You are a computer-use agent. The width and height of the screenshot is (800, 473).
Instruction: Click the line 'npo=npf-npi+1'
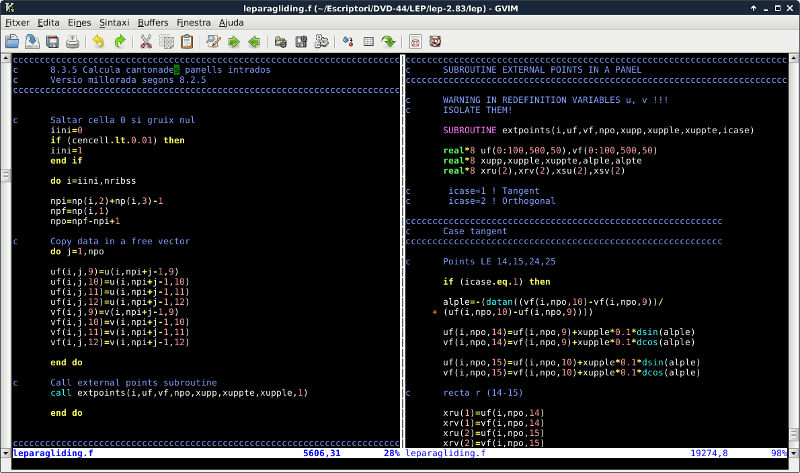coord(85,221)
